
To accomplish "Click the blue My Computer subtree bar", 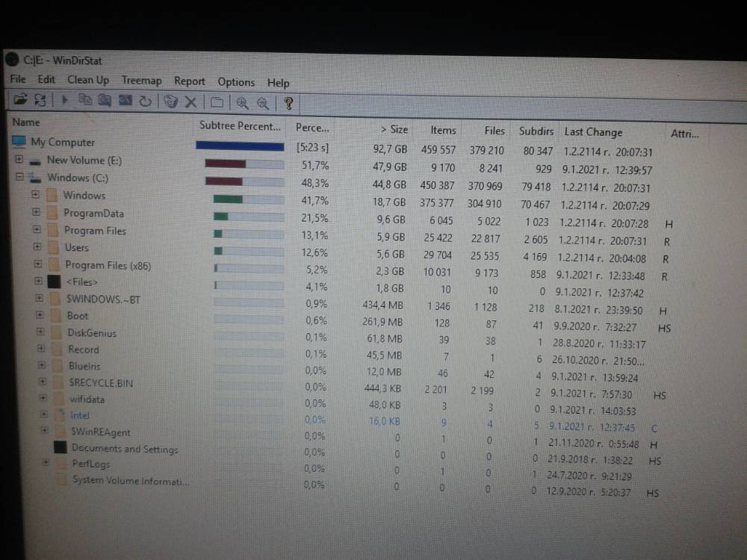I will 240,146.
